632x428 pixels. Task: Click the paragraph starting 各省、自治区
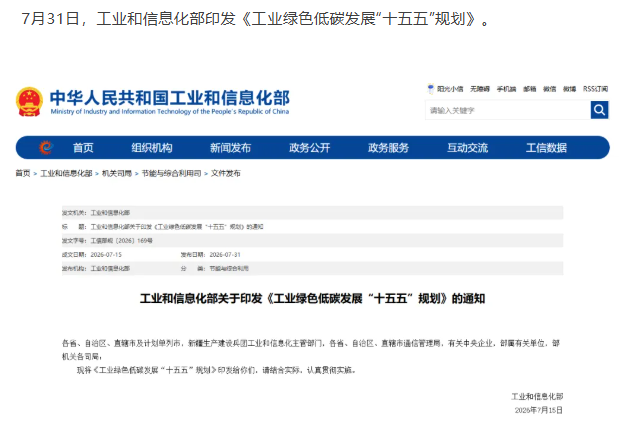311,350
